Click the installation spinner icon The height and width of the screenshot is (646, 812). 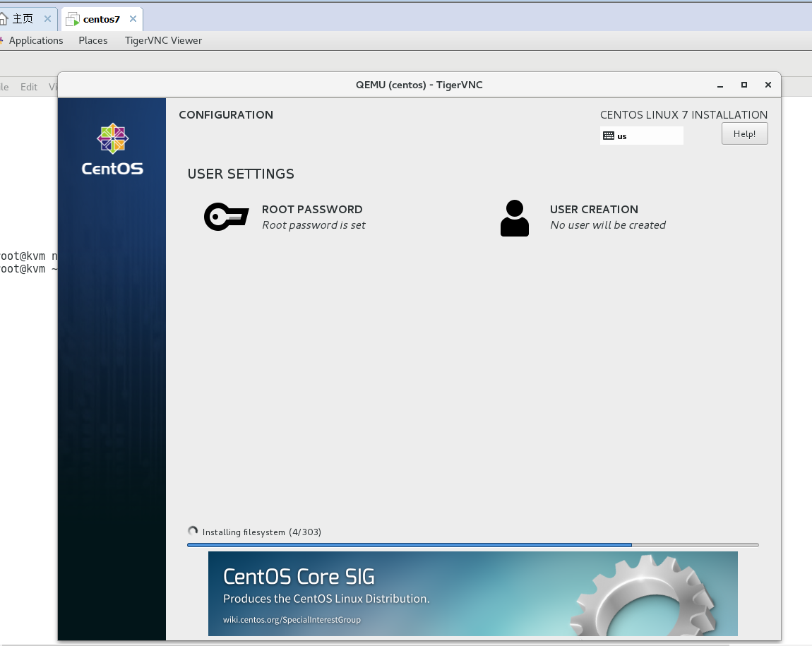(193, 531)
